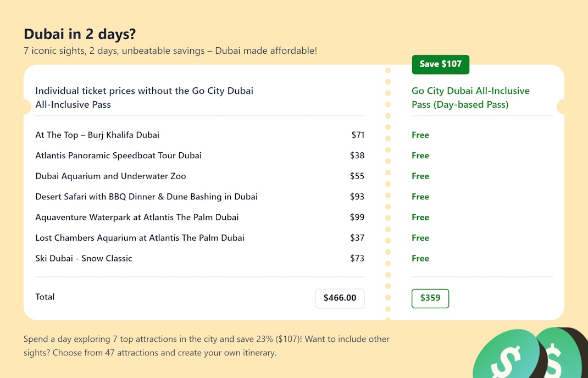Select Atlantis Panoramic Speedboat Tour Dubai
The height and width of the screenshot is (378, 588).
click(118, 155)
